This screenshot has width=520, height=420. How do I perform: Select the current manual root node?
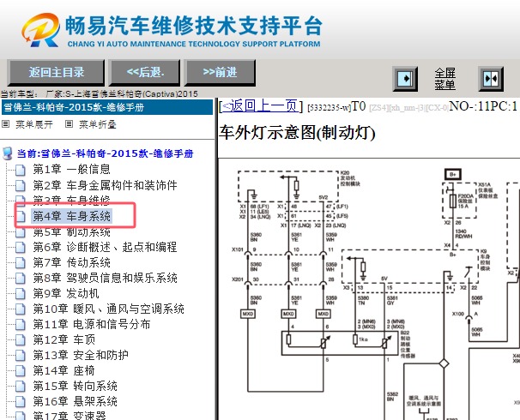coord(105,153)
